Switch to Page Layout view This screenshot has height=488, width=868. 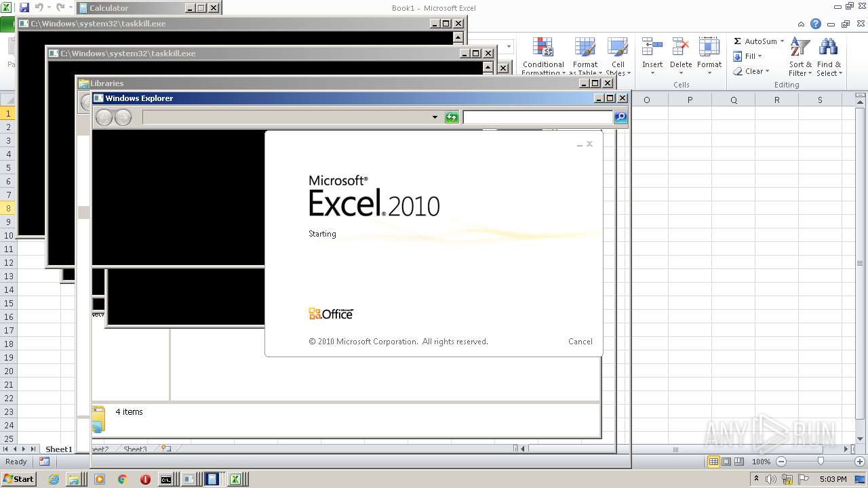click(726, 462)
